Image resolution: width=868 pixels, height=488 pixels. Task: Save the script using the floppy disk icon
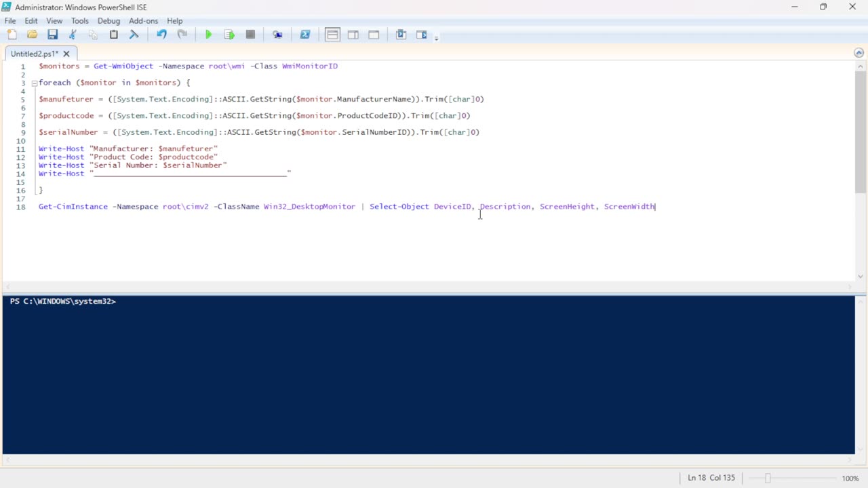(52, 35)
